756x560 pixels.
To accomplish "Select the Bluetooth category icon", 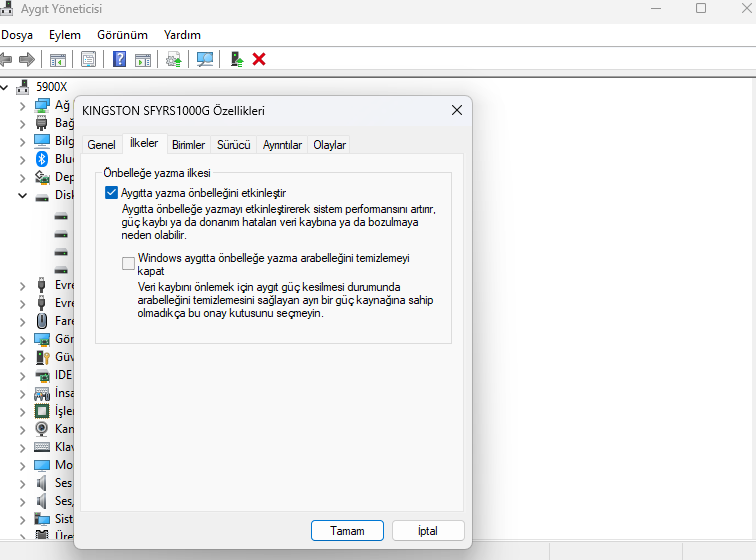I will [x=42, y=159].
